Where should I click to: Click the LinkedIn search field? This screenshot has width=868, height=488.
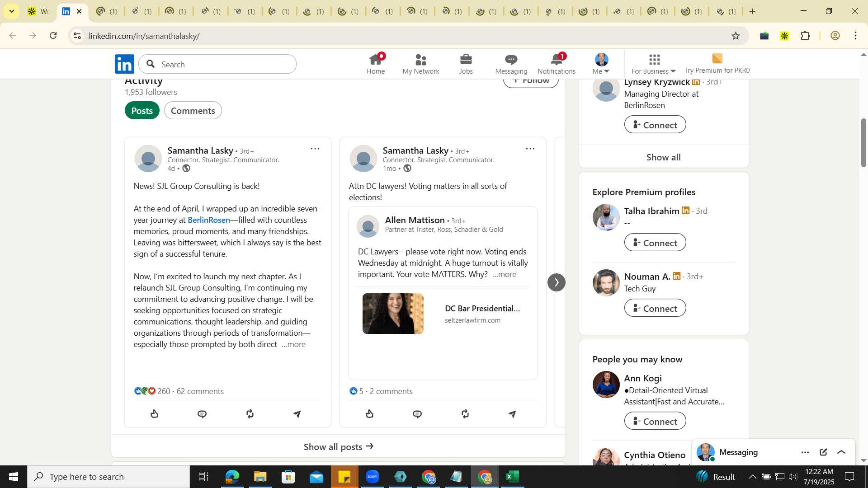[x=217, y=64]
